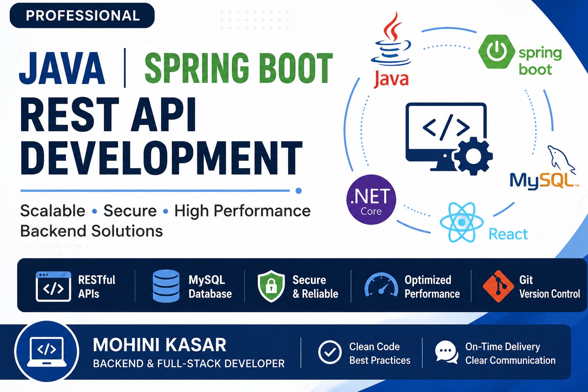The image size is (588, 392).
Task: Click the MySQL Database cylinder icon
Action: coord(166,286)
